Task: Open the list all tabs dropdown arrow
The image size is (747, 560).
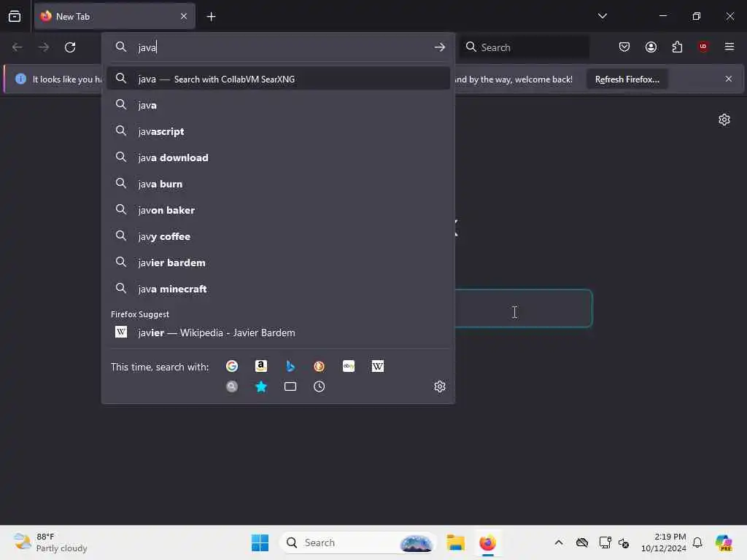Action: pyautogui.click(x=602, y=16)
